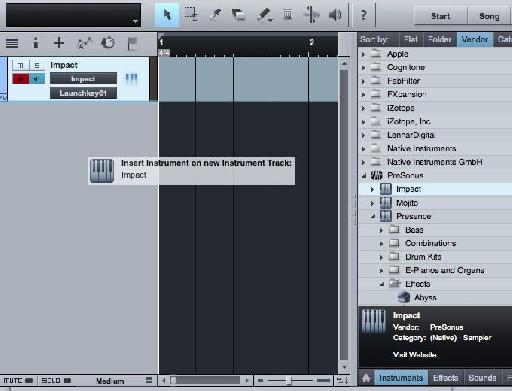Click the question mark help icon
512x391 pixels.
tap(364, 15)
